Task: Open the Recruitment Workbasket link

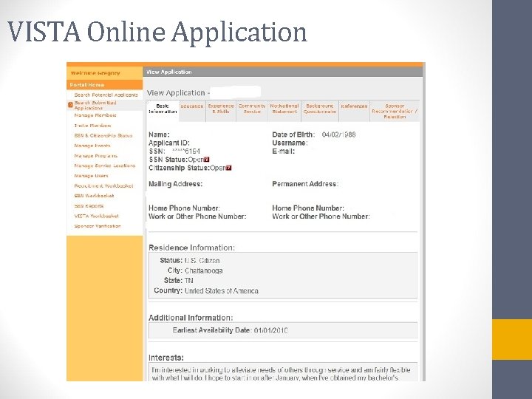Action: 104,186
